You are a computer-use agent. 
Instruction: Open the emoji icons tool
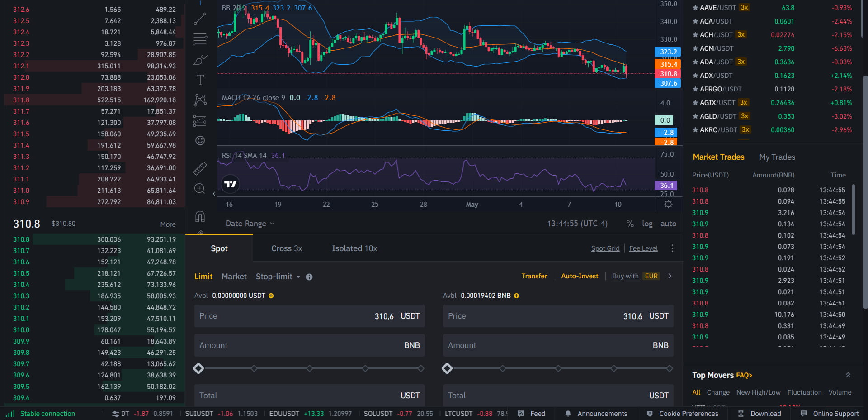[x=200, y=141]
